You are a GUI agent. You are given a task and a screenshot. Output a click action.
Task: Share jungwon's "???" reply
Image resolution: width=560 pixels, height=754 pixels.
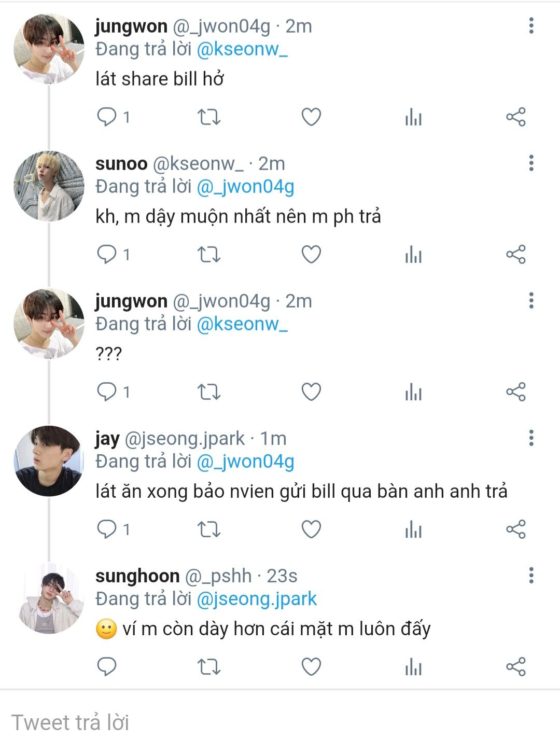(516, 392)
